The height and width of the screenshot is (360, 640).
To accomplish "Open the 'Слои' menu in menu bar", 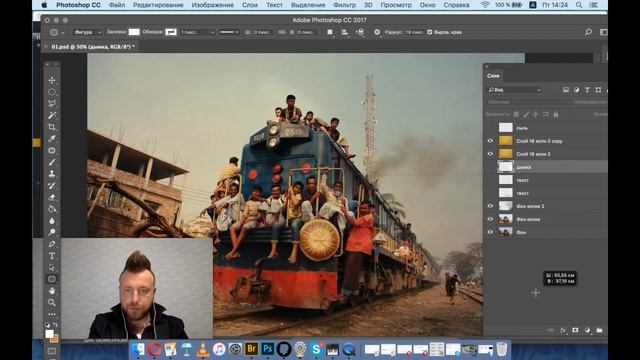I will pos(250,5).
